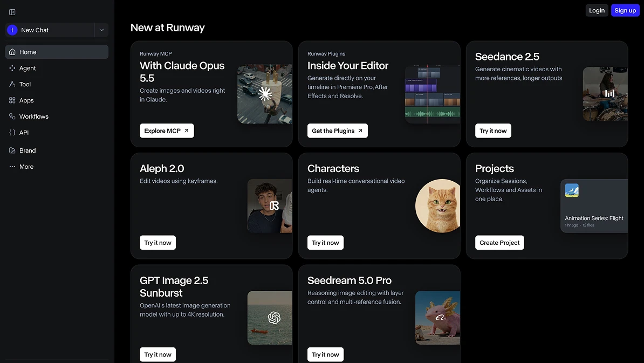The image size is (644, 363).
Task: Click Explore MCP button
Action: (x=167, y=131)
